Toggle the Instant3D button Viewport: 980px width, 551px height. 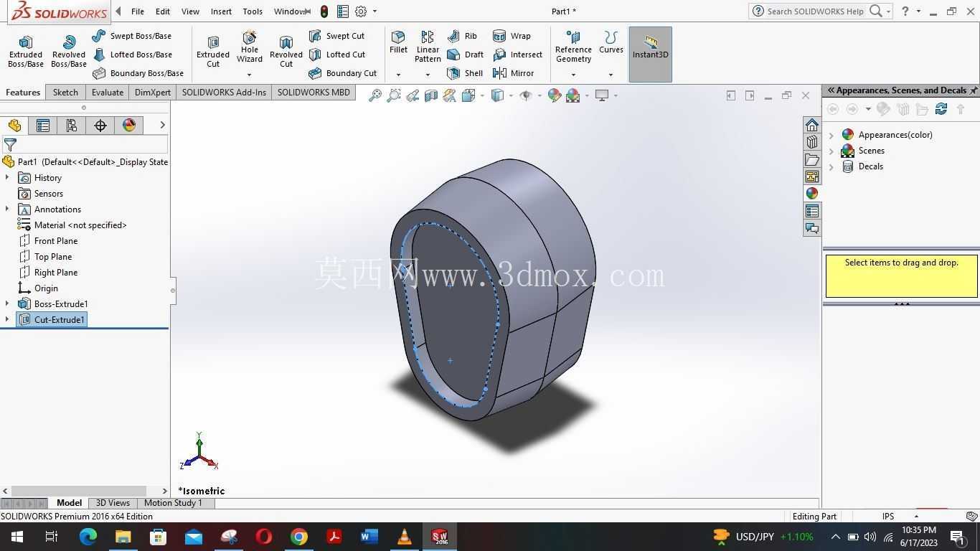point(651,55)
